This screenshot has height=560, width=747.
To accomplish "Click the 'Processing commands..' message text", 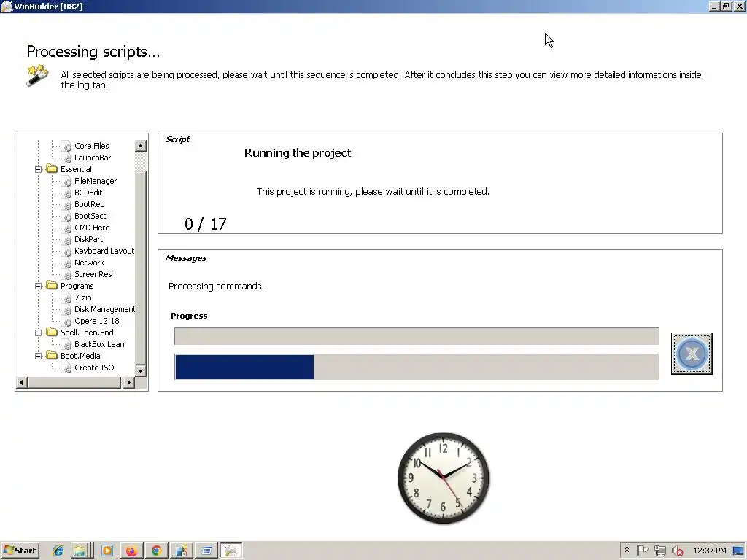I will click(217, 286).
